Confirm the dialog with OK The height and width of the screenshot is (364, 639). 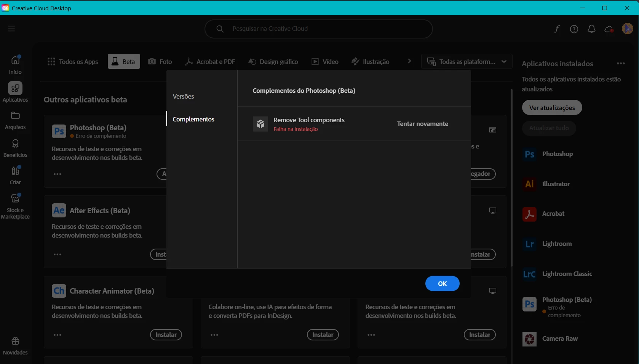[x=442, y=284]
